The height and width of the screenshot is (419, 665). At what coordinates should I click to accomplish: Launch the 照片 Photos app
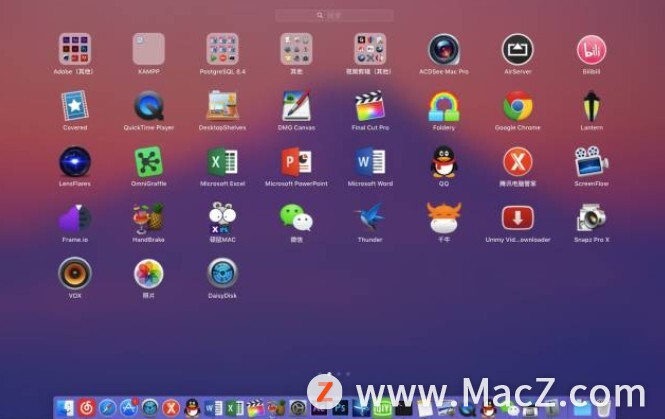pos(148,274)
